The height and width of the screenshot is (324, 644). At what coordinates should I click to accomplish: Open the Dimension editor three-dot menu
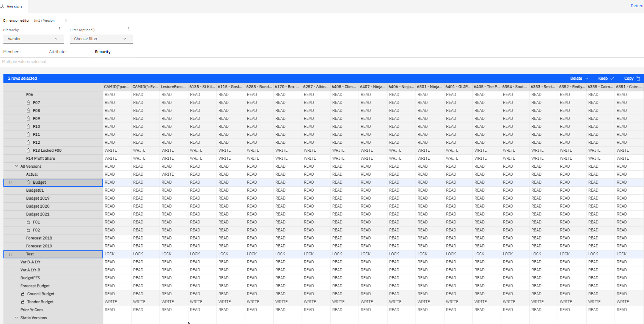(x=66, y=20)
